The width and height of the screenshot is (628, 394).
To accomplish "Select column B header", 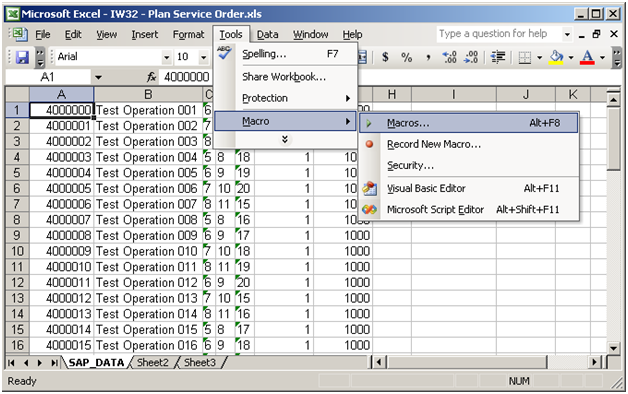I will point(148,95).
